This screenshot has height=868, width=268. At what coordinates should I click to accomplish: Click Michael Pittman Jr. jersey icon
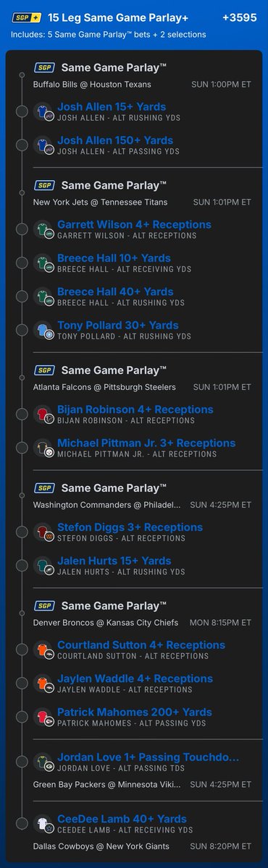(43, 448)
